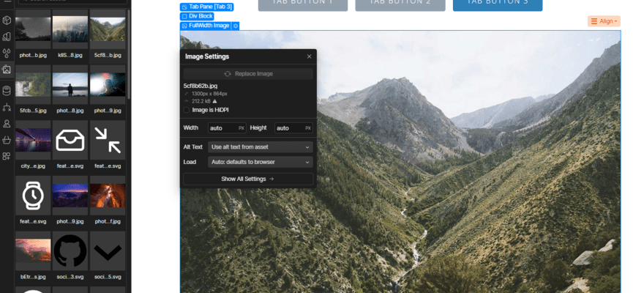Open the Users account panel icon
The width and height of the screenshot is (644, 293).
pyautogui.click(x=6, y=123)
